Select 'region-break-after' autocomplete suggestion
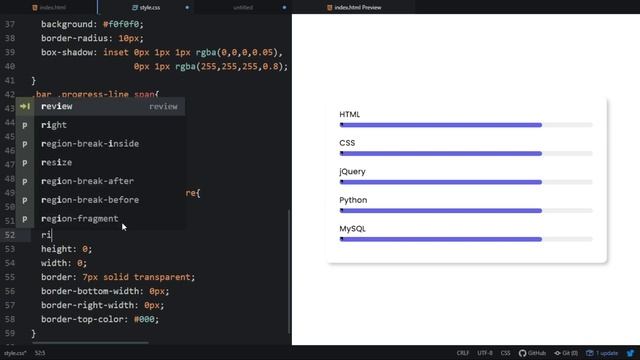 (100, 181)
